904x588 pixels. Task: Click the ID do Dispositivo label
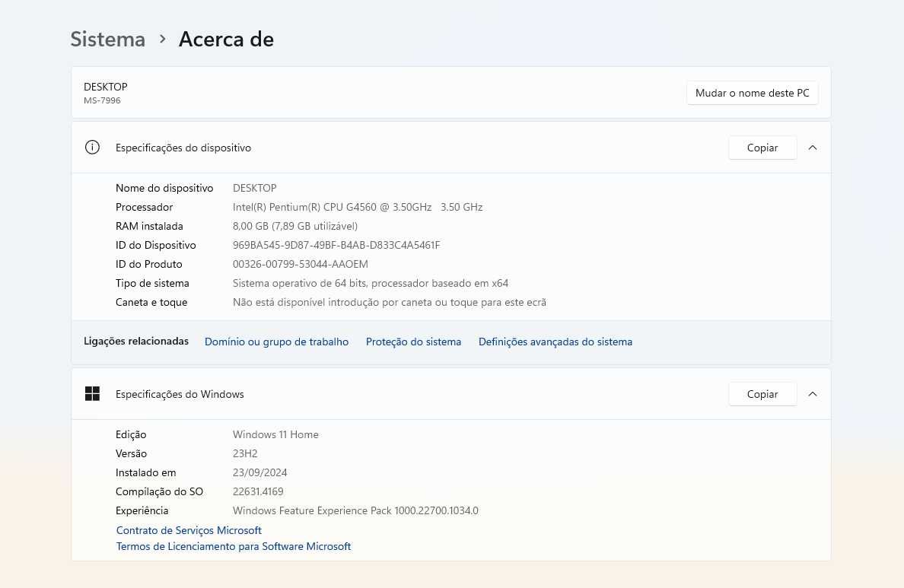click(156, 245)
